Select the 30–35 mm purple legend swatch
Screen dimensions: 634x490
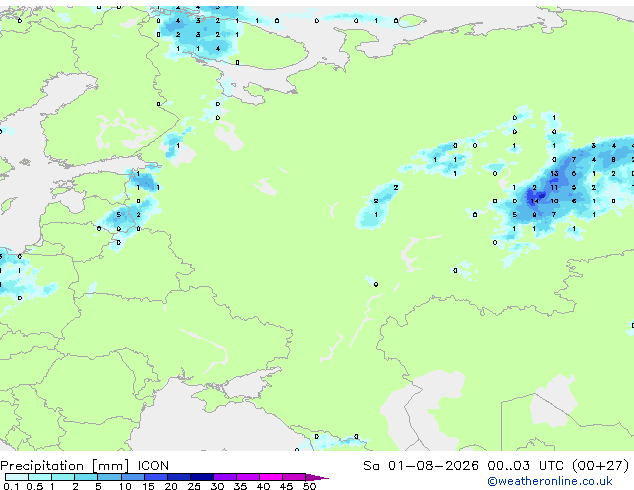pos(224,477)
